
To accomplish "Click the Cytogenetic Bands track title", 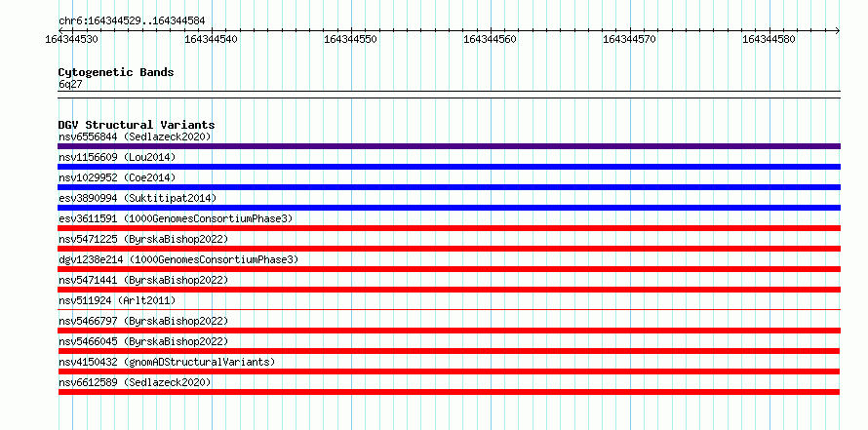I will point(116,72).
